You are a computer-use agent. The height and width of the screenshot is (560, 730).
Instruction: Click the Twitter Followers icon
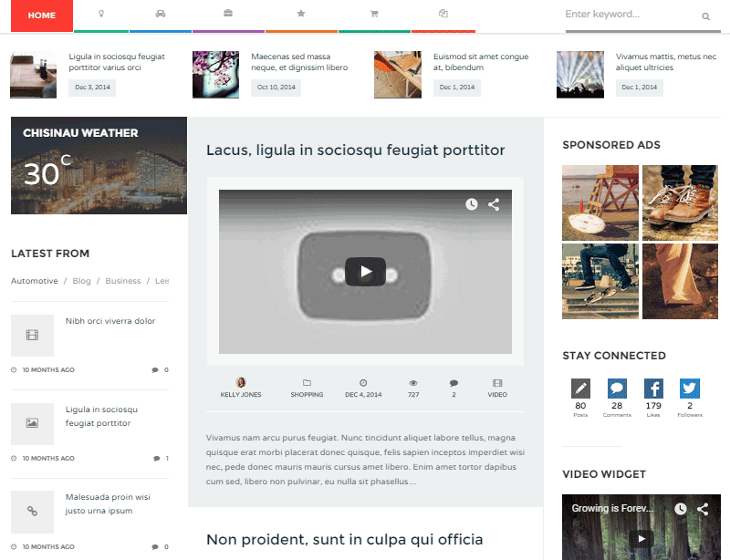click(690, 389)
